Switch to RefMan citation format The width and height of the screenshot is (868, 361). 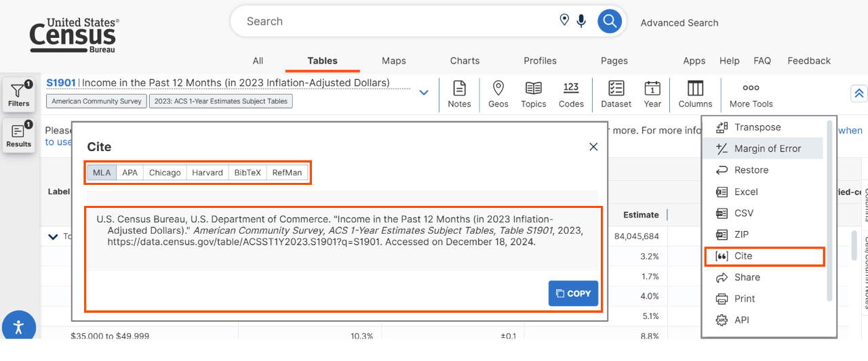(287, 173)
